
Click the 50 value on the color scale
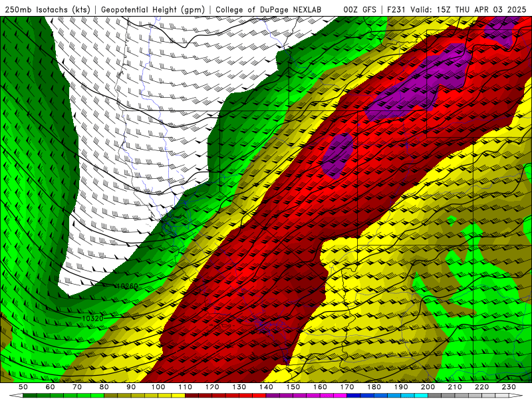click(x=23, y=387)
